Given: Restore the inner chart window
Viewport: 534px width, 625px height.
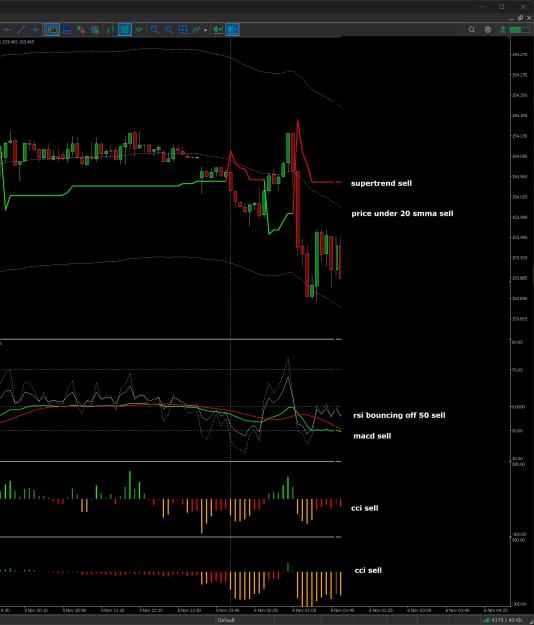Looking at the screenshot, I should (520, 18).
